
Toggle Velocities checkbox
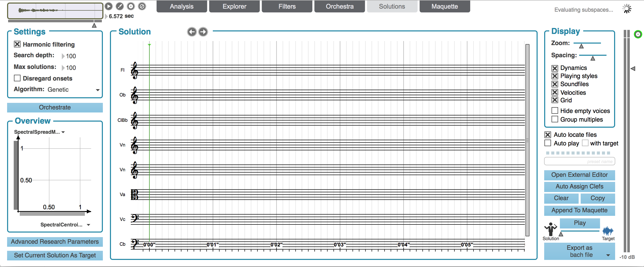click(555, 92)
